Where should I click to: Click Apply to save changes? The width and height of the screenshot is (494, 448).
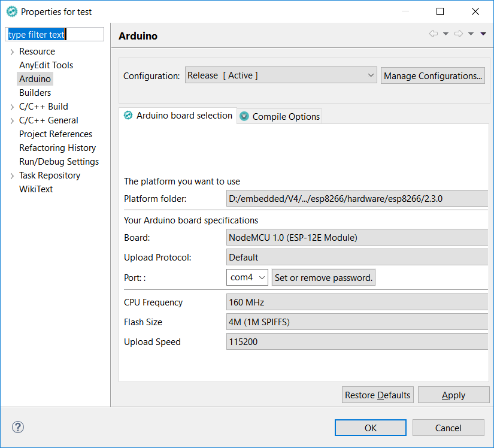pyautogui.click(x=453, y=395)
